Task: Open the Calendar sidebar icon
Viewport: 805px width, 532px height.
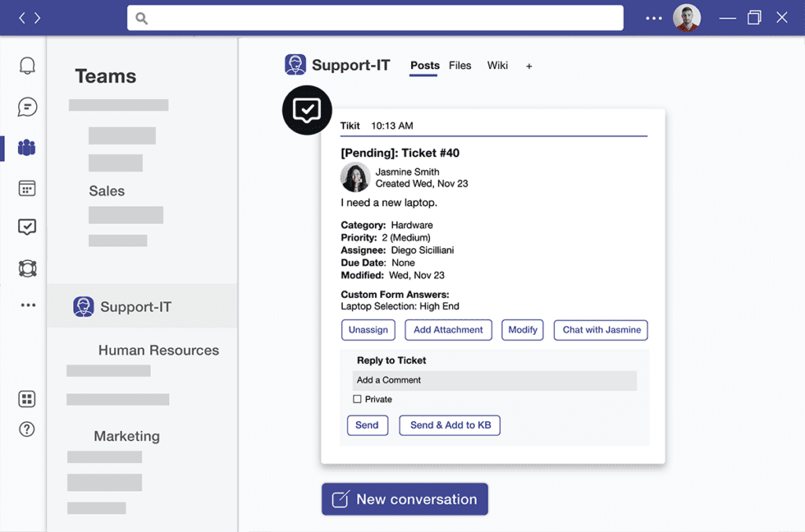Action: tap(28, 189)
